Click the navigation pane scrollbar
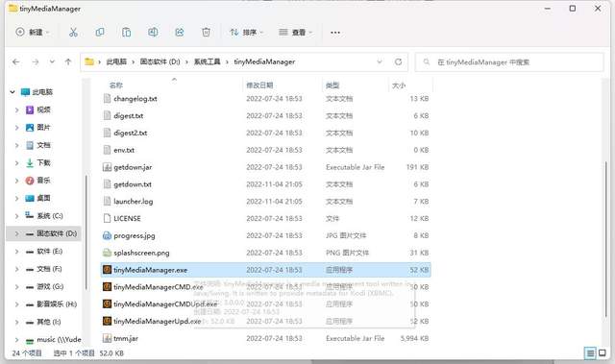Image resolution: width=615 pixels, height=364 pixels. point(86,232)
